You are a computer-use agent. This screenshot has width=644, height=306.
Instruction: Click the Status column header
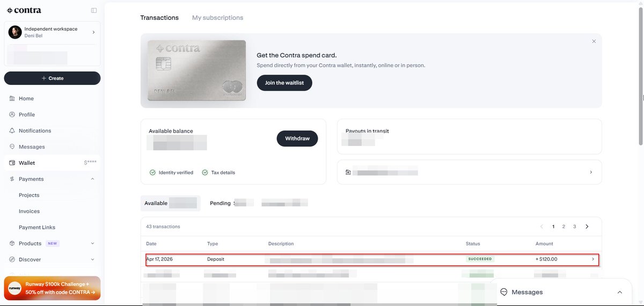tap(473, 244)
